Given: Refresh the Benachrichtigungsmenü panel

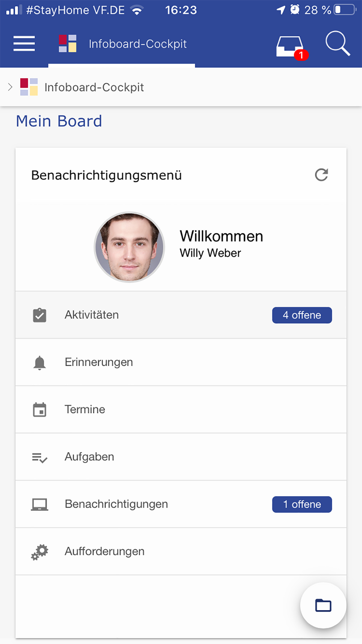Looking at the screenshot, I should tap(321, 175).
